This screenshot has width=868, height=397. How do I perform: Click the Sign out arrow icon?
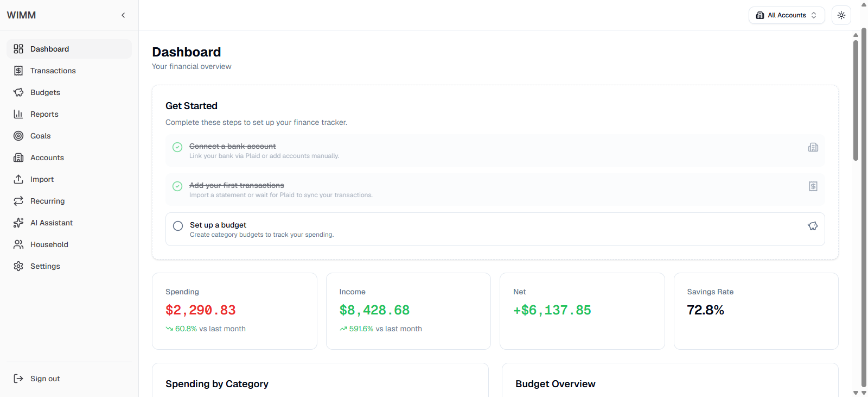tap(18, 379)
